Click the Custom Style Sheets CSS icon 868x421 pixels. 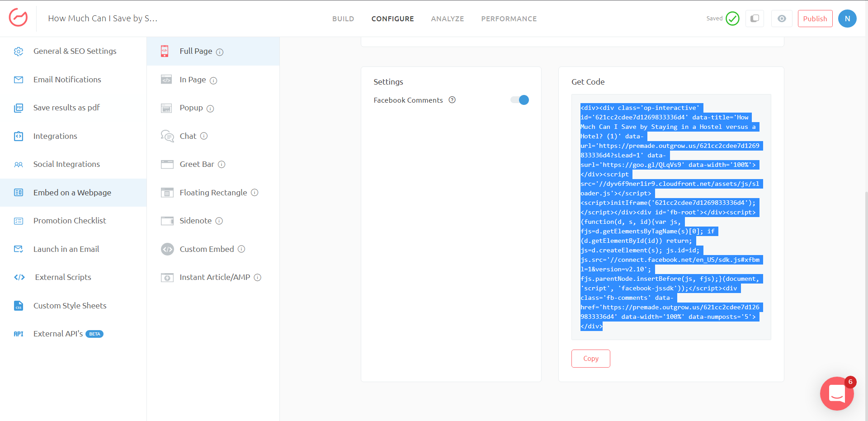(x=19, y=306)
